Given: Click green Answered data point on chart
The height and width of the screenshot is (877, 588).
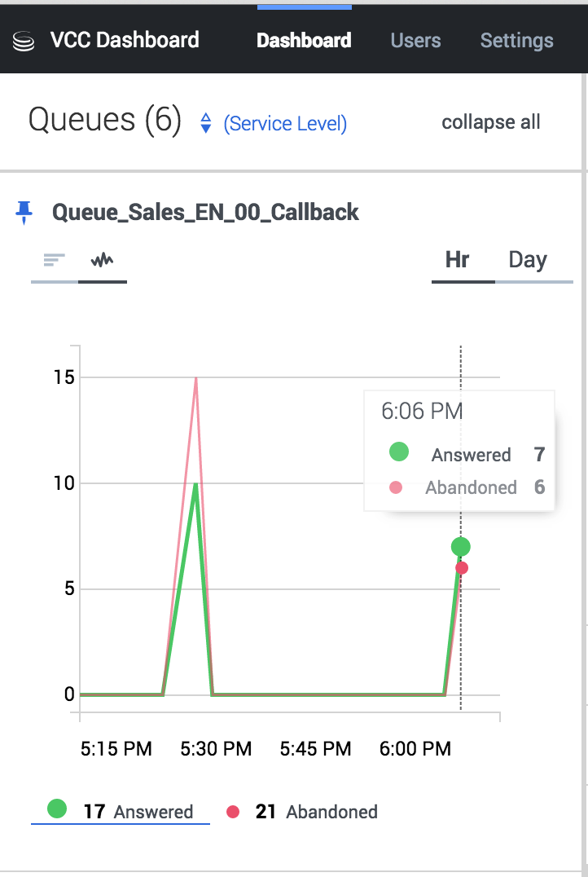Looking at the screenshot, I should 461,547.
